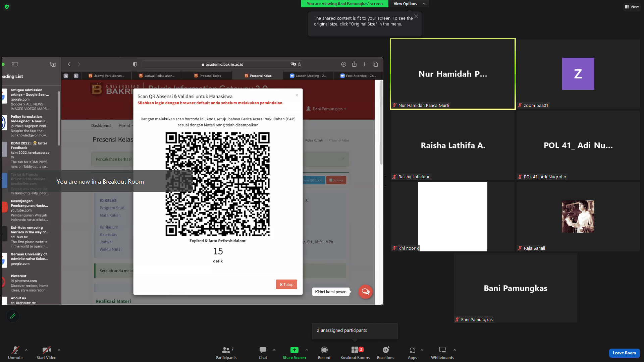Open the Policy formulation redesigned reading item
The height and width of the screenshot is (362, 644).
pyautogui.click(x=30, y=126)
